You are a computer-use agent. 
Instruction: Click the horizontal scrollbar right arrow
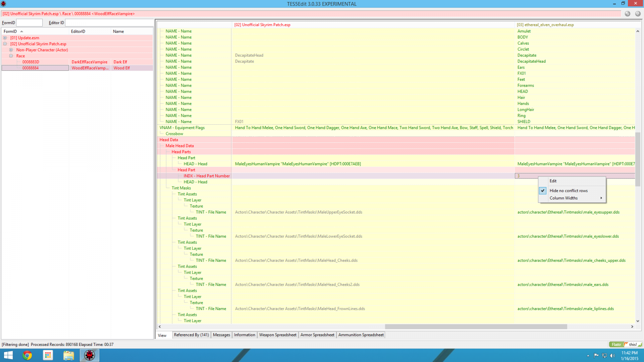(x=632, y=327)
